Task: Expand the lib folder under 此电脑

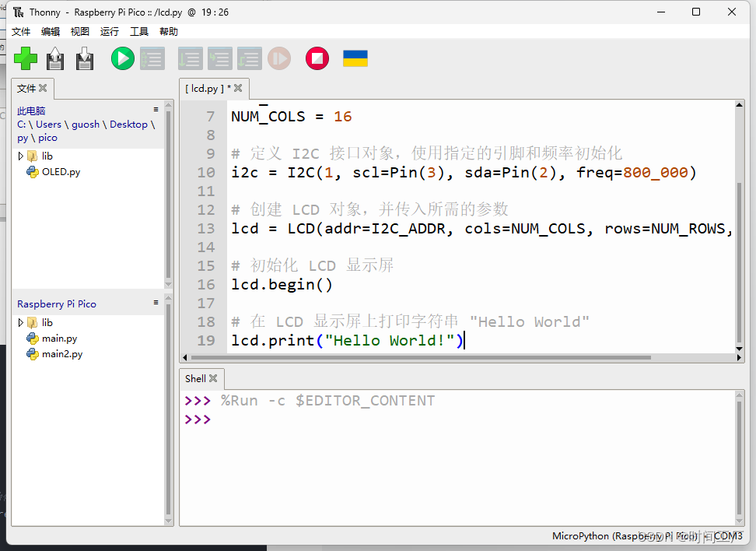Action: click(x=21, y=156)
